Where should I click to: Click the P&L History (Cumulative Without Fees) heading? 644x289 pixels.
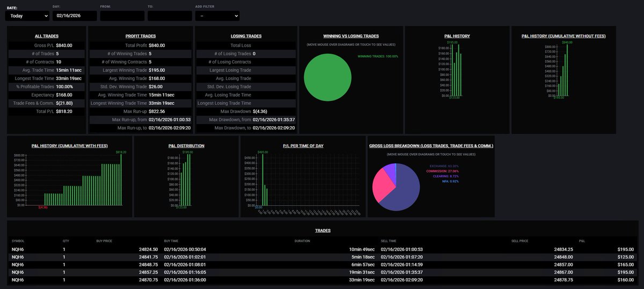(563, 36)
